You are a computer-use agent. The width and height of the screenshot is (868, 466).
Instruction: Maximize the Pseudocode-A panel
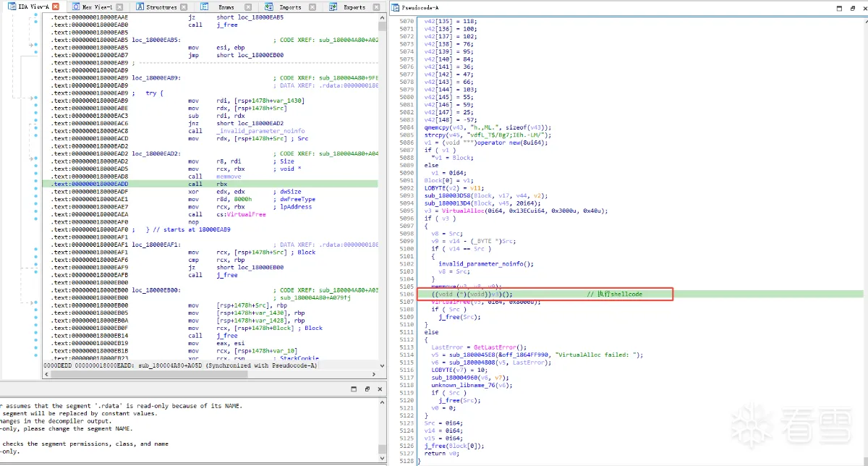click(840, 7)
